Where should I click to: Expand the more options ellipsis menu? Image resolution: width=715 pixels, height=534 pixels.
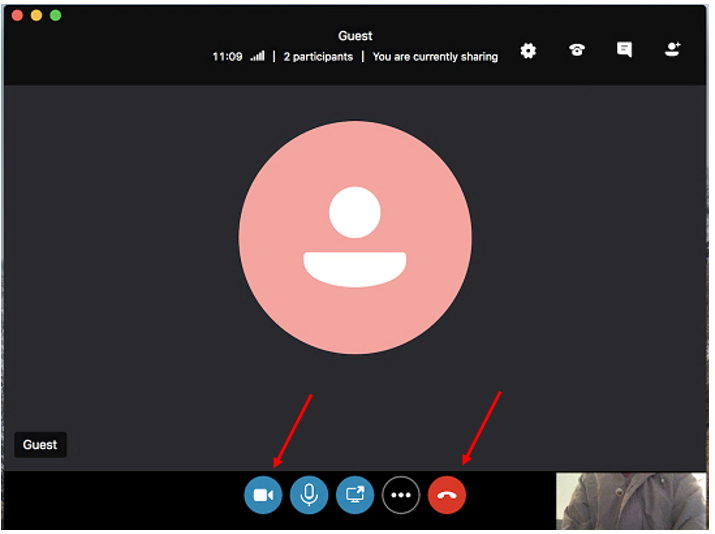[401, 494]
